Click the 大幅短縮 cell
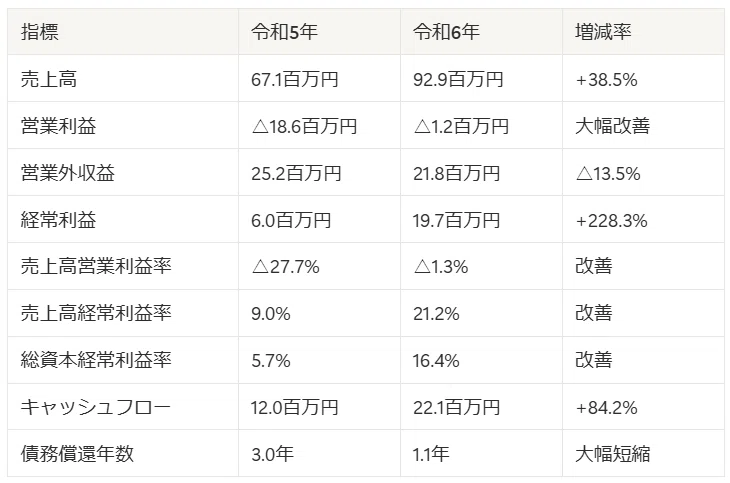730x483 pixels. click(x=612, y=454)
